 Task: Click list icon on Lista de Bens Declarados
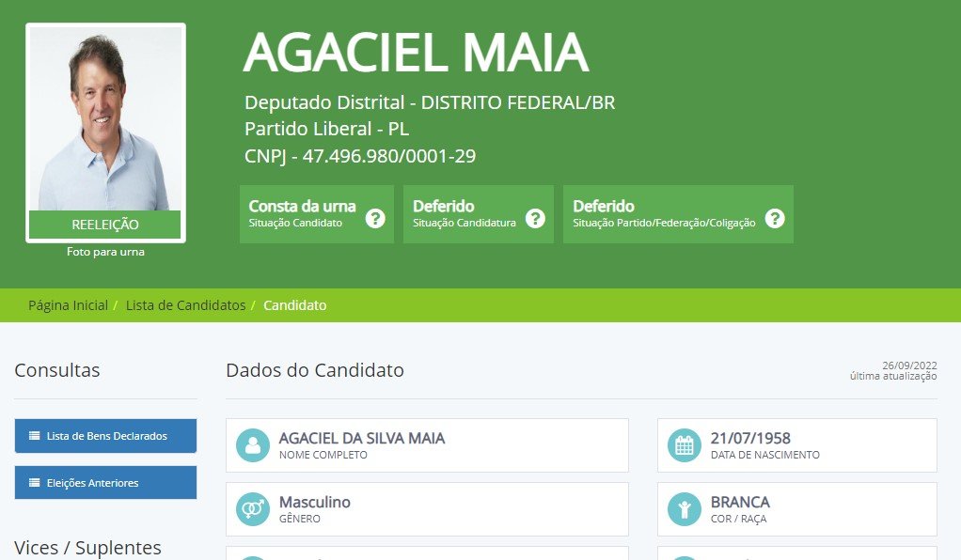click(x=34, y=436)
